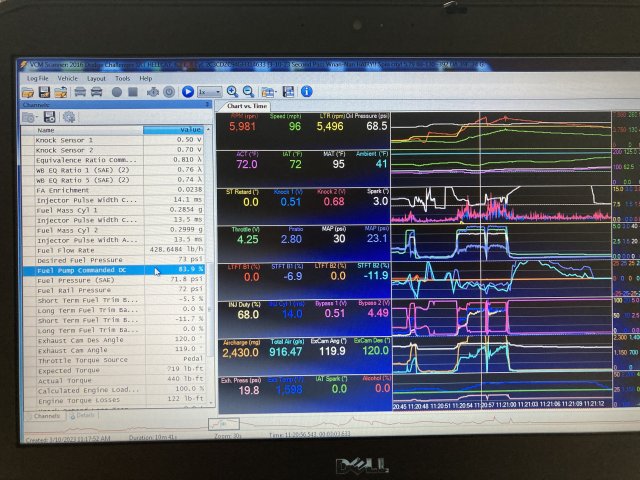Click the second gray car icon
This screenshot has height=480, width=640.
coord(96,92)
